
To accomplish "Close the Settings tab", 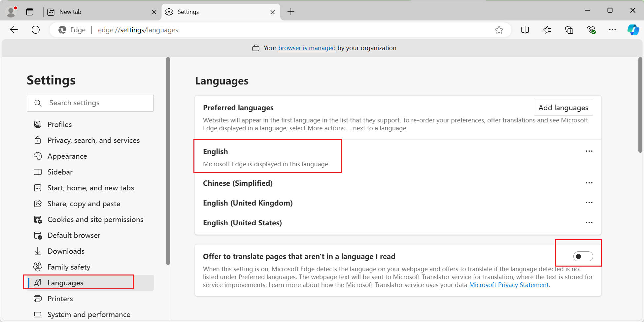I will [272, 12].
